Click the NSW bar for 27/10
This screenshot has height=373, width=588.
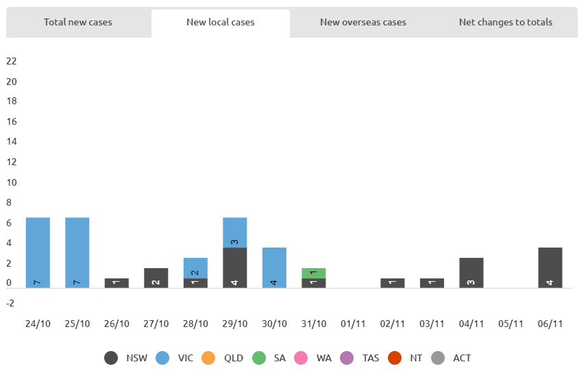[x=156, y=278]
